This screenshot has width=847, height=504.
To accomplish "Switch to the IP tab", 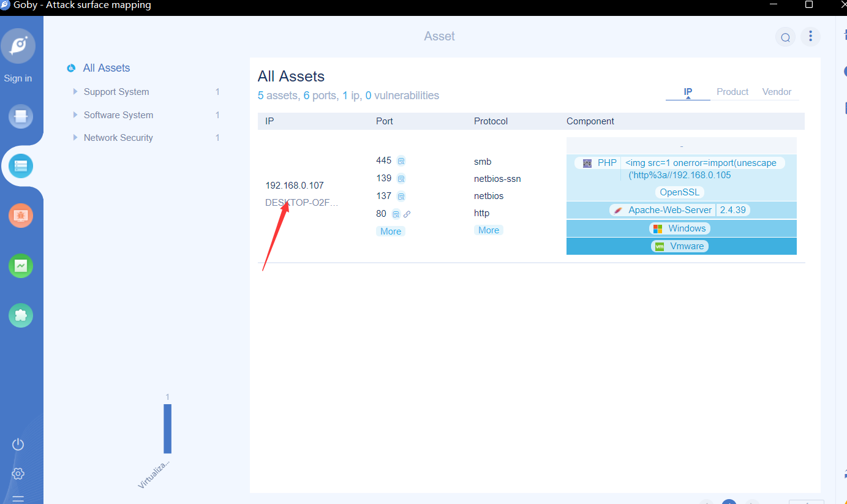I will click(x=688, y=92).
